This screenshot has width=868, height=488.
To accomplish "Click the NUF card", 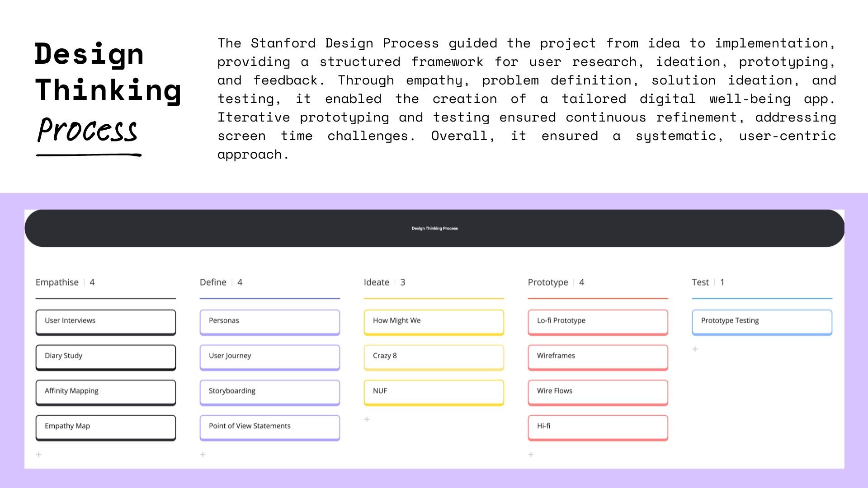I will 434,392.
